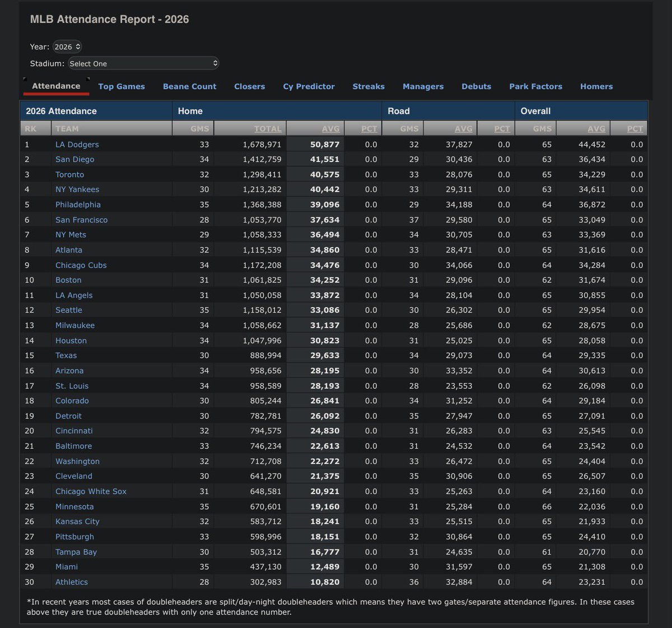Open the Year 2026 dropdown
672x628 pixels.
coord(67,47)
